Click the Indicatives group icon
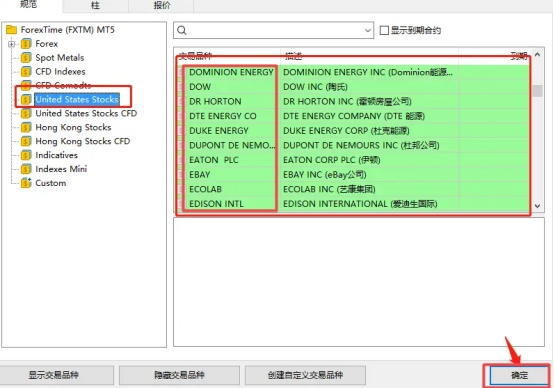The height and width of the screenshot is (388, 554). click(x=26, y=155)
